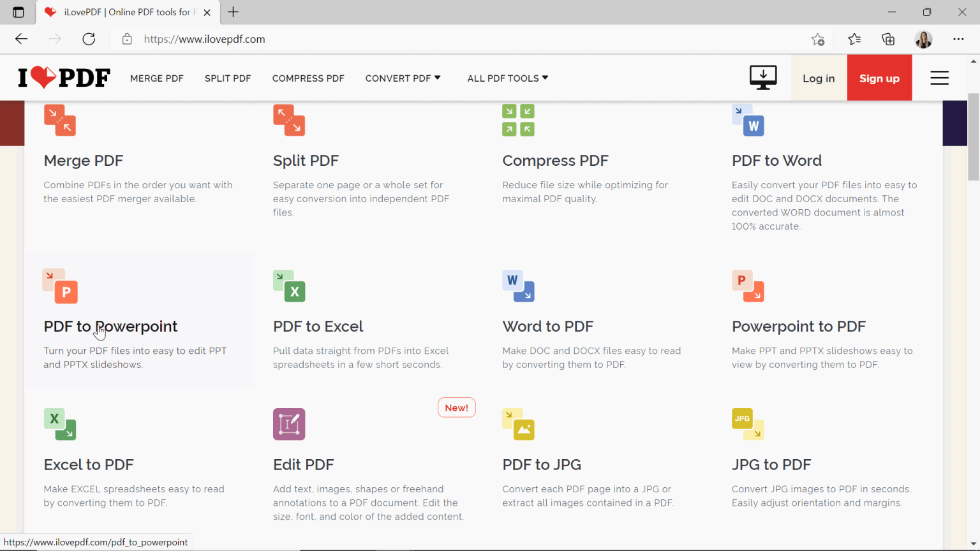Open the PDF to Powerpoint tool icon
This screenshot has width=980, height=551.
pyautogui.click(x=59, y=287)
